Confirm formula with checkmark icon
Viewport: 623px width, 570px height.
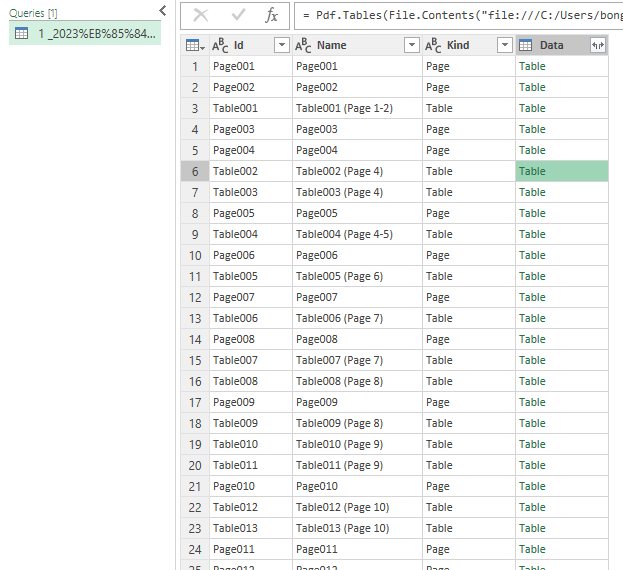tap(238, 15)
